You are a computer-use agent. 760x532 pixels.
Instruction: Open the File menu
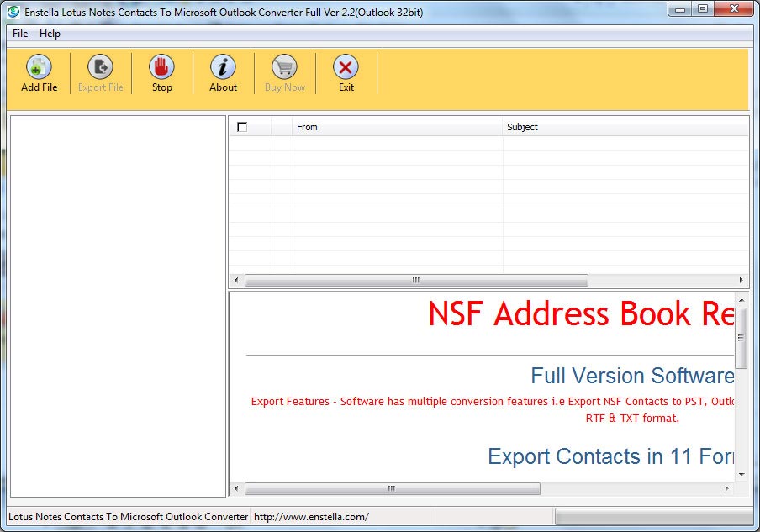click(x=20, y=34)
